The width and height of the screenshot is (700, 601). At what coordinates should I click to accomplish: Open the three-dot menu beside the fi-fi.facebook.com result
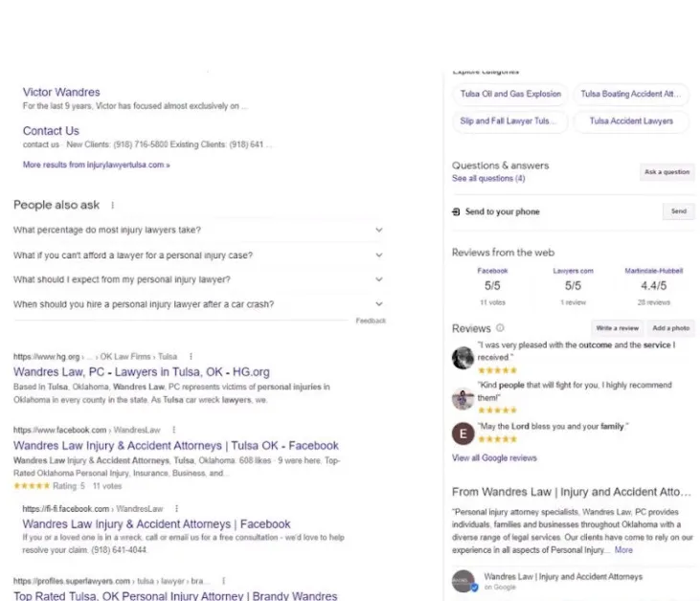click(177, 508)
